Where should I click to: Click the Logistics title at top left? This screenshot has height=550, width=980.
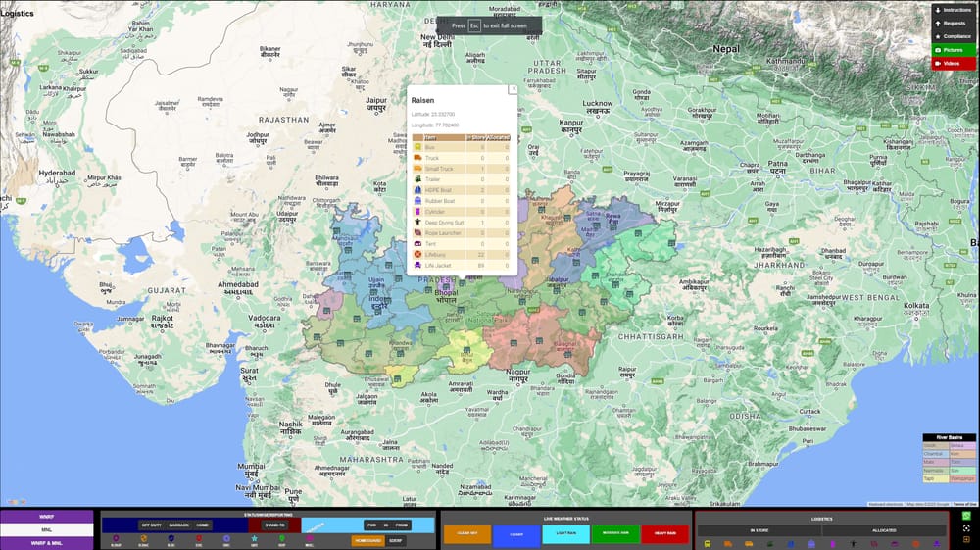coord(18,13)
